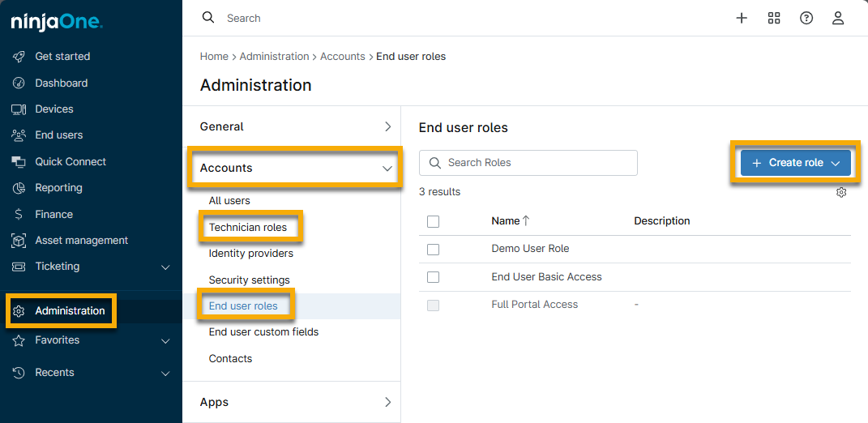The image size is (868, 423).
Task: Click Administration in the breadcrumb
Action: pos(274,57)
